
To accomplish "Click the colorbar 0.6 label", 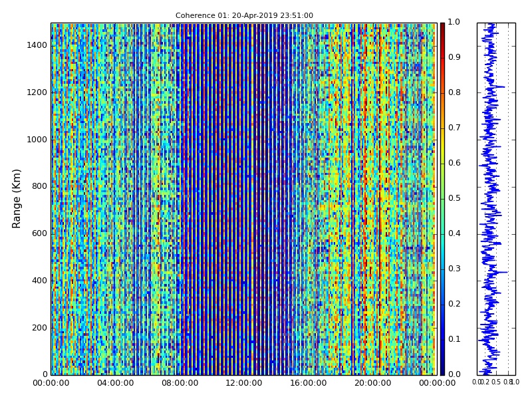I will [x=454, y=163].
